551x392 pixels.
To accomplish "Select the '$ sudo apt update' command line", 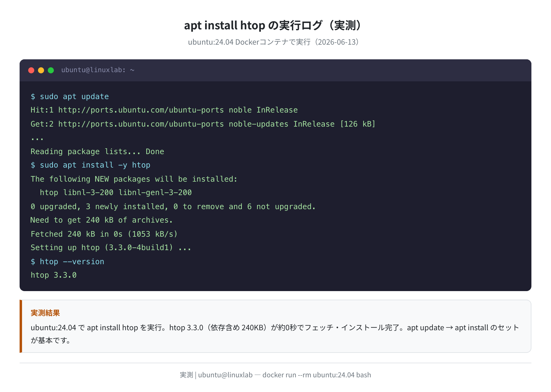I will 70,97.
